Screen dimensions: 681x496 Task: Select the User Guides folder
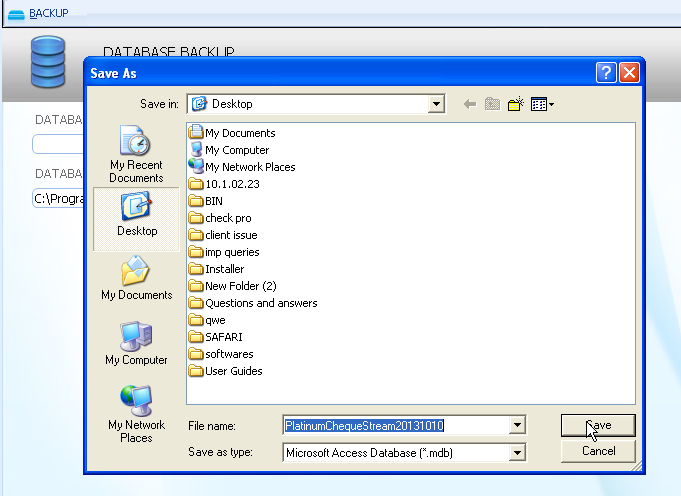[233, 371]
